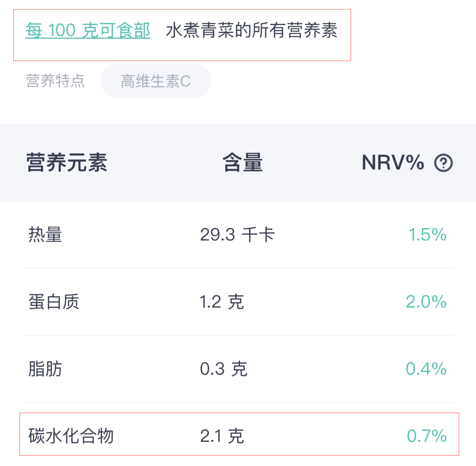
Task: Click the 1.5% NRV value for 热量
Action: (428, 234)
